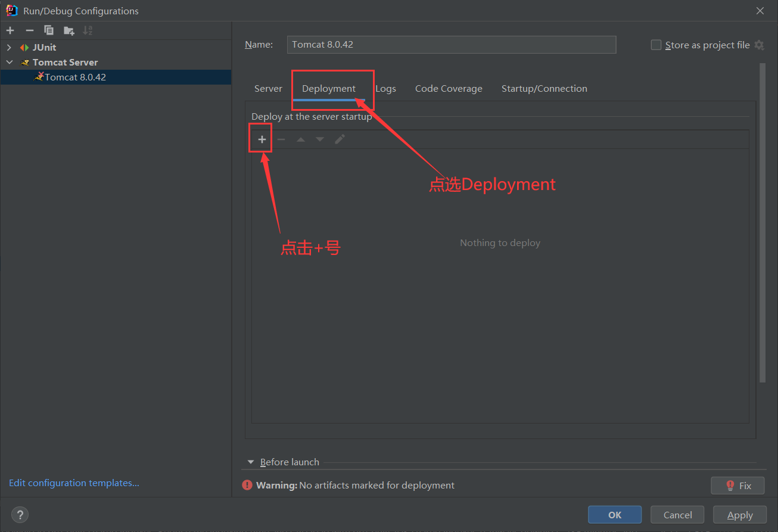This screenshot has width=778, height=532.
Task: Focus the Name input field
Action: [452, 45]
